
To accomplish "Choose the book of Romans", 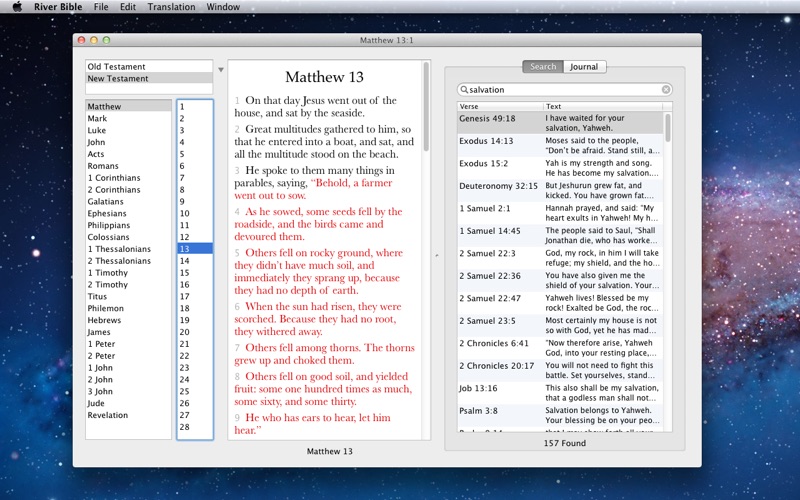I will 102,166.
